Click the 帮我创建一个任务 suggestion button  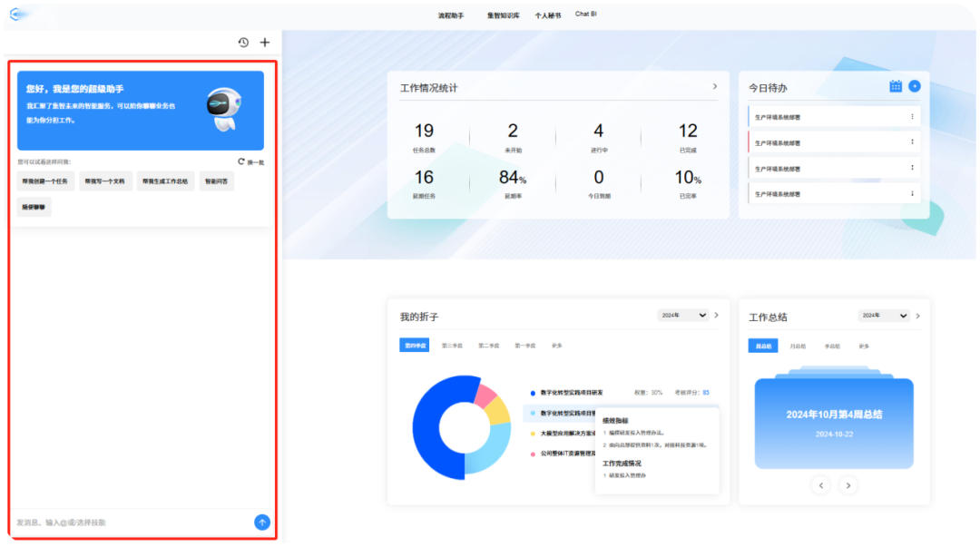click(x=45, y=181)
